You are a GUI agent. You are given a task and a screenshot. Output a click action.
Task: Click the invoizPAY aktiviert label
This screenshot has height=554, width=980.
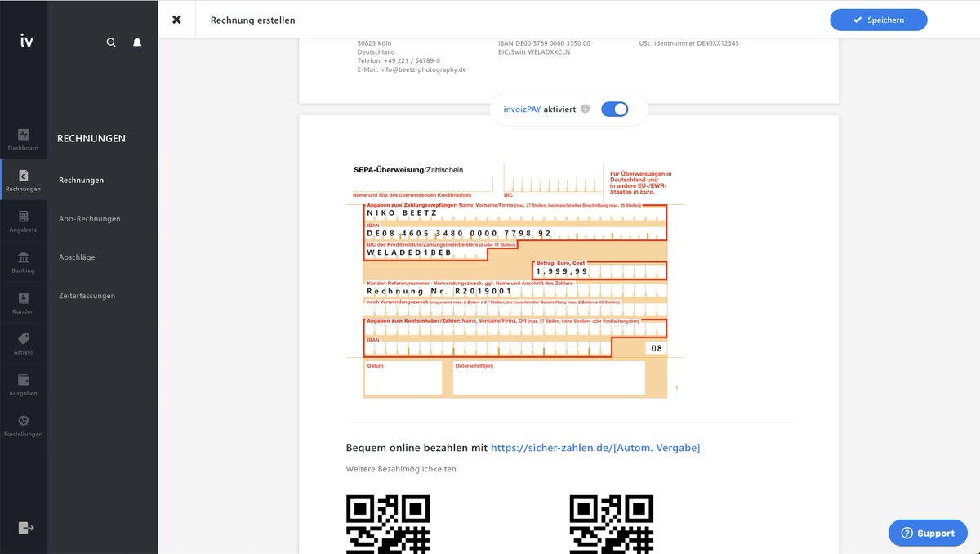(539, 109)
